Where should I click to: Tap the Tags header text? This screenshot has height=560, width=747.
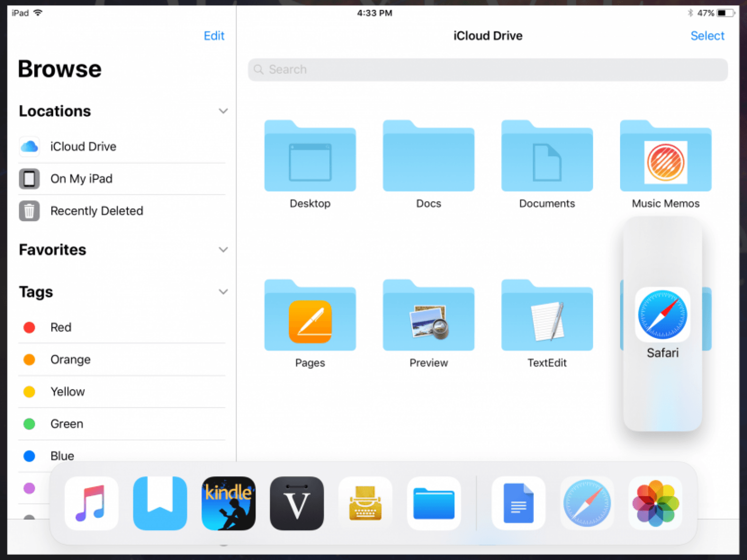pyautogui.click(x=36, y=292)
